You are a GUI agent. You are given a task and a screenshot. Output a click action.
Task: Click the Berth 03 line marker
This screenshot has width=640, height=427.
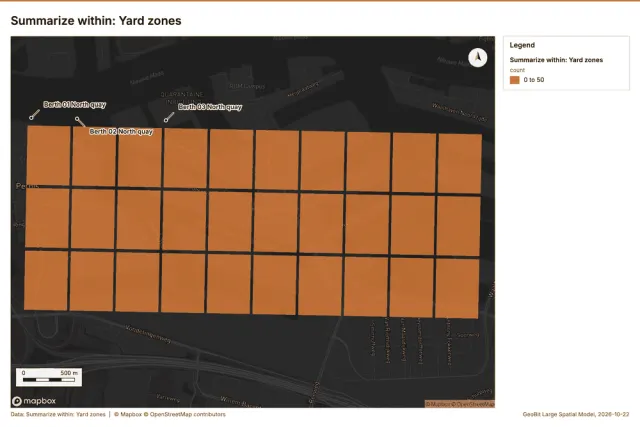click(x=169, y=117)
